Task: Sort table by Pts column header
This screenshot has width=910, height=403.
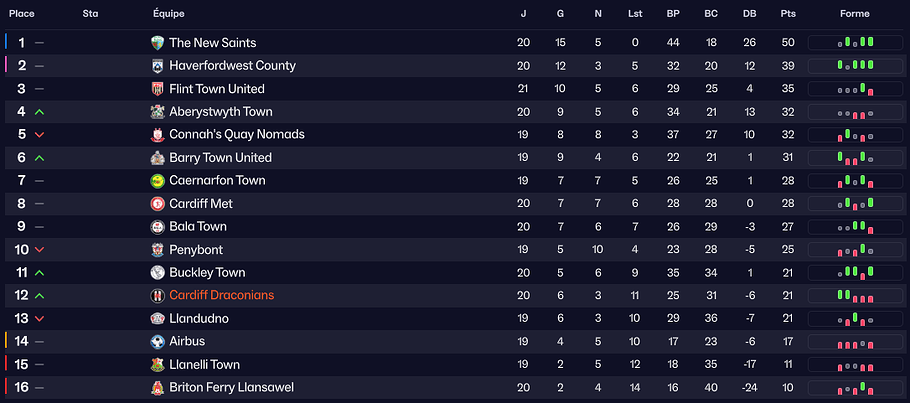Action: (x=788, y=14)
